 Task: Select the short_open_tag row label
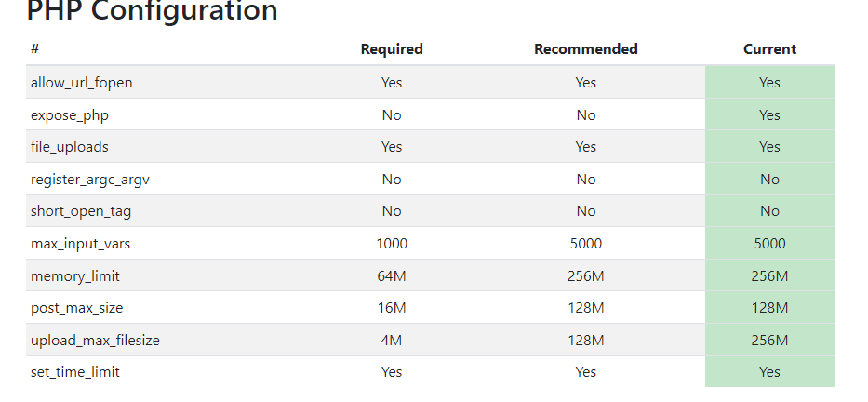point(81,211)
